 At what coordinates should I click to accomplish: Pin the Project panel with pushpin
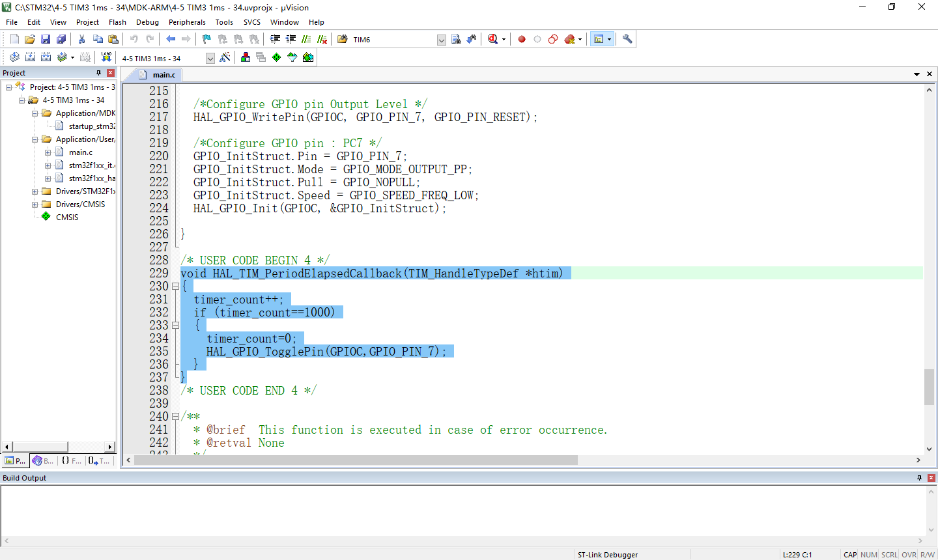[x=99, y=73]
